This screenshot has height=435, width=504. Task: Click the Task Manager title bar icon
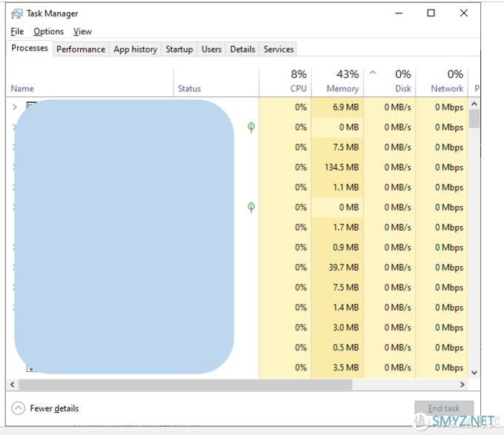[x=17, y=13]
